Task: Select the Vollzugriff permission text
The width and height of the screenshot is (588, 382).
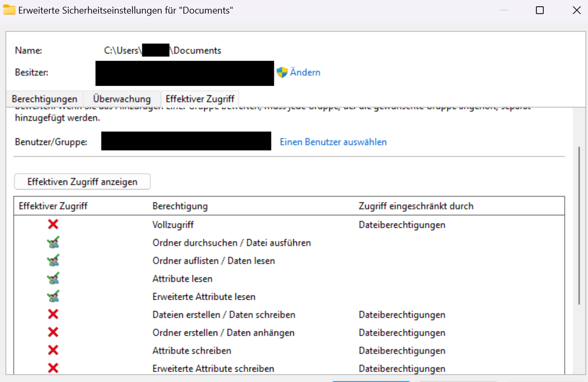Action: [173, 225]
